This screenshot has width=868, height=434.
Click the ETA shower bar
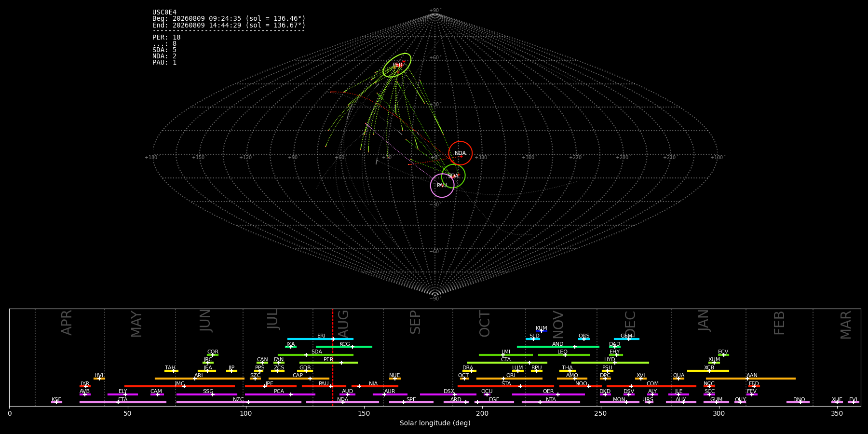[123, 402]
